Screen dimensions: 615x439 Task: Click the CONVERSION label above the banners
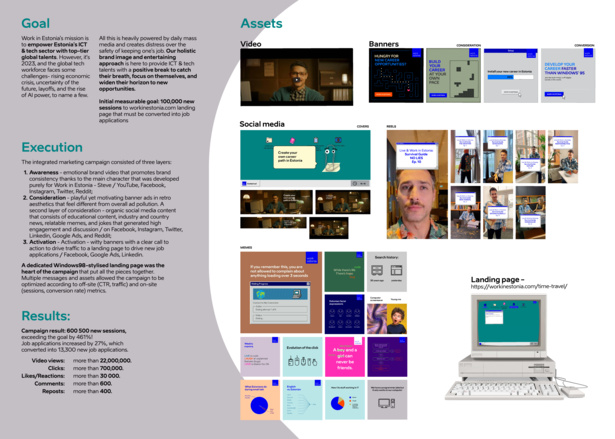click(x=584, y=46)
